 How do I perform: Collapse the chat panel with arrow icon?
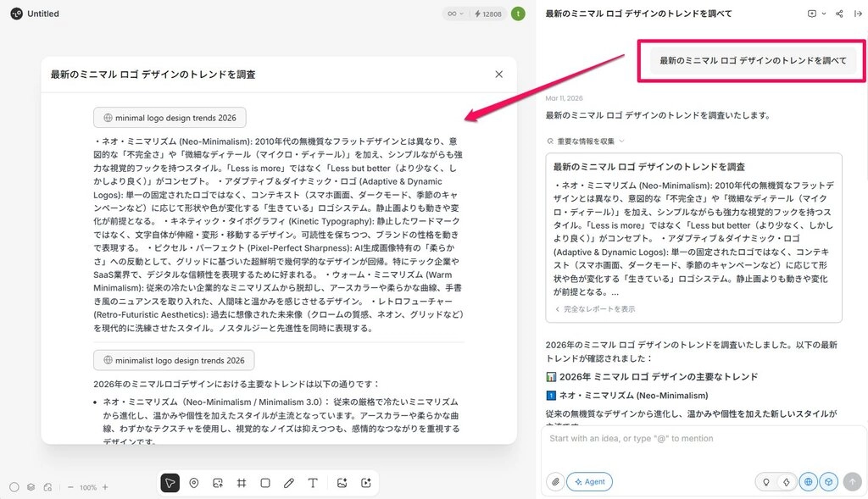point(858,14)
